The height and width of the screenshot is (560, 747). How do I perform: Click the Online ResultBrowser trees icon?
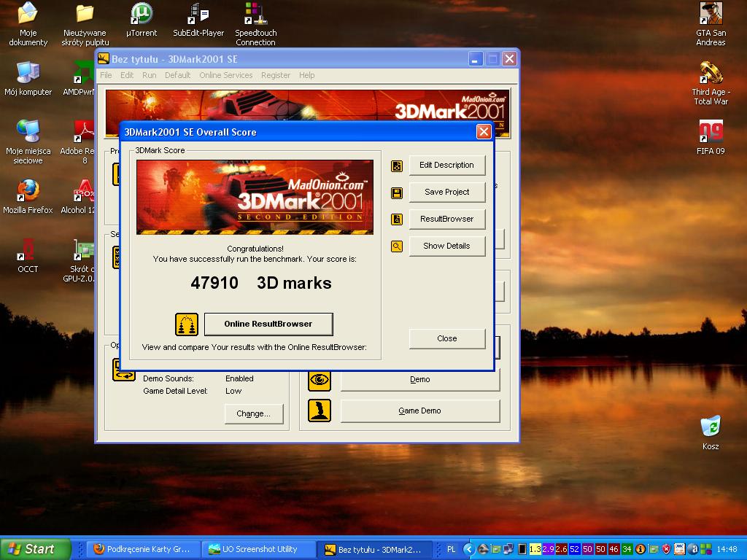point(186,324)
